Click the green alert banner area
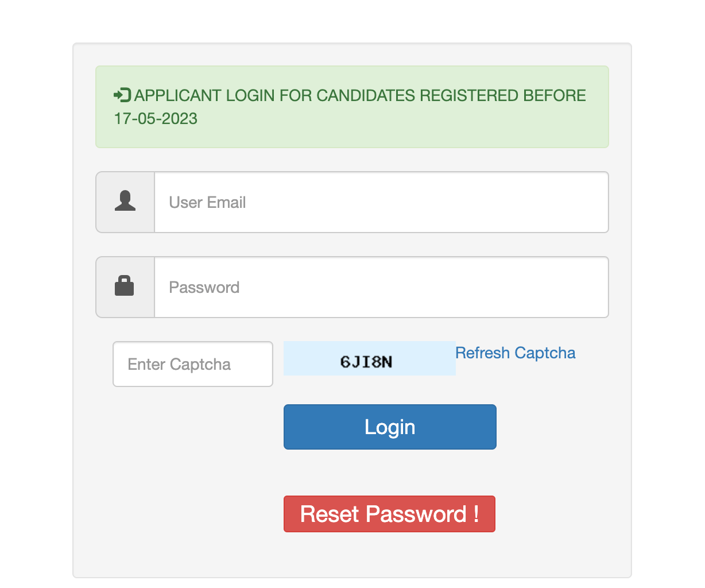The width and height of the screenshot is (705, 588). (x=352, y=107)
